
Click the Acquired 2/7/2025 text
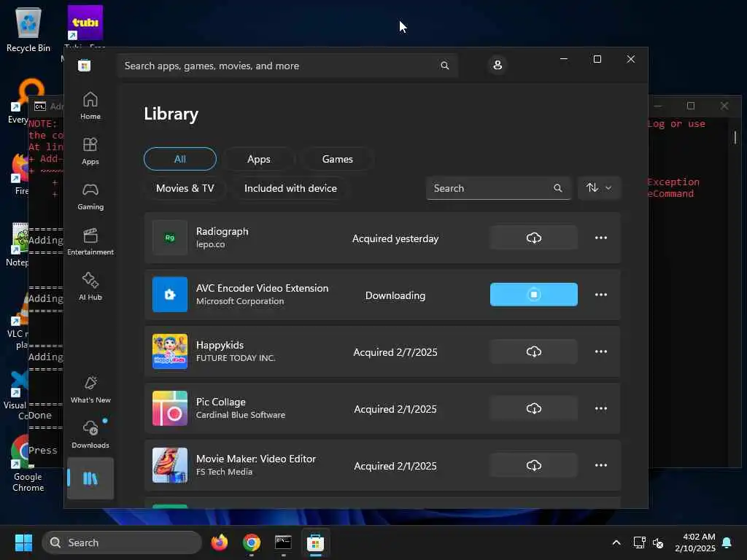click(x=395, y=352)
